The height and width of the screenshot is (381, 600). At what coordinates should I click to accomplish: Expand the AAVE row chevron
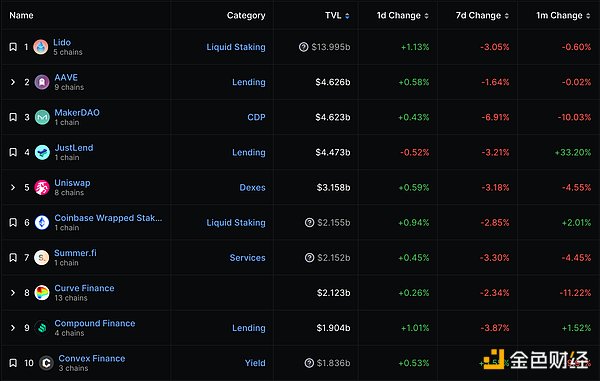(13, 82)
